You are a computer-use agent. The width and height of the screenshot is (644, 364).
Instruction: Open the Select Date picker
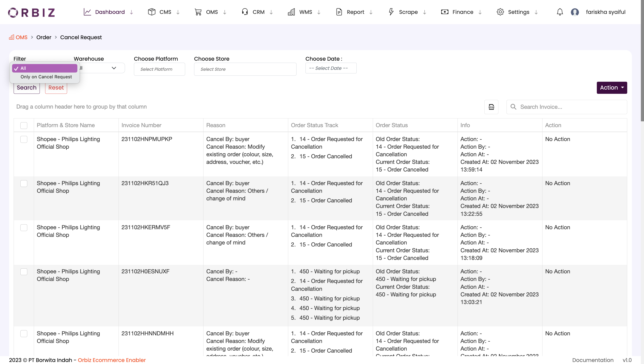pyautogui.click(x=331, y=68)
